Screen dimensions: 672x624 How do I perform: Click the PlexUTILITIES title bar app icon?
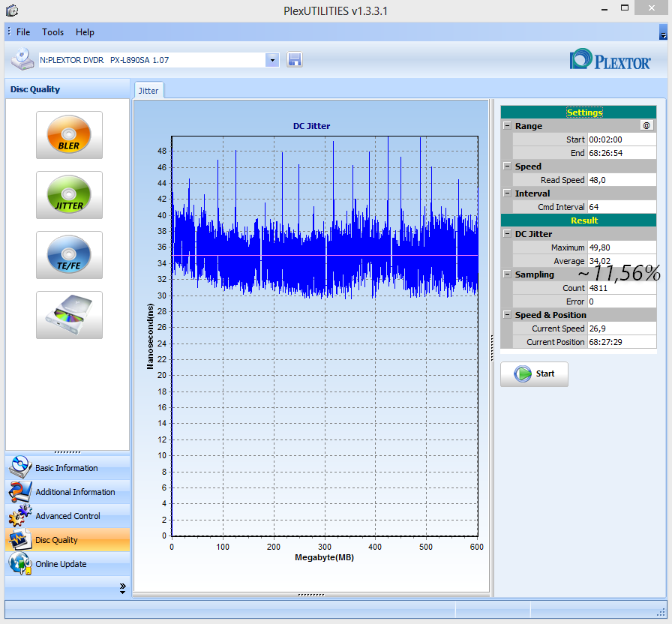tap(12, 10)
